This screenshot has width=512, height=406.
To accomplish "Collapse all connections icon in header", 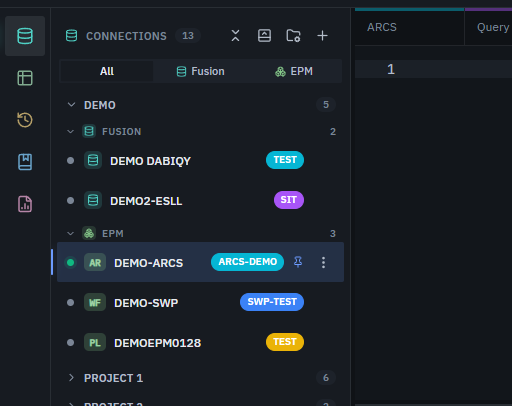I will tap(235, 36).
